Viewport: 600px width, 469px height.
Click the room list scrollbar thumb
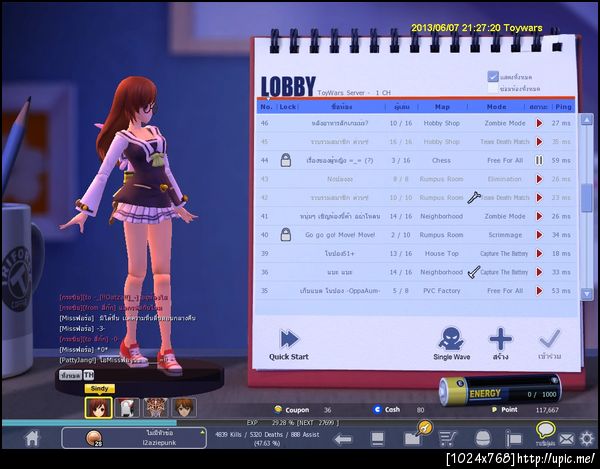click(587, 198)
